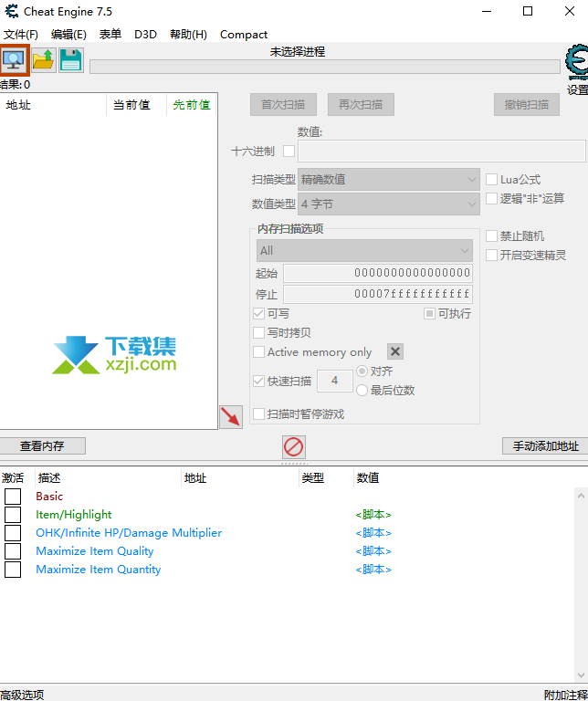Enable Active memory only checkbox
The image size is (588, 701).
pos(258,351)
